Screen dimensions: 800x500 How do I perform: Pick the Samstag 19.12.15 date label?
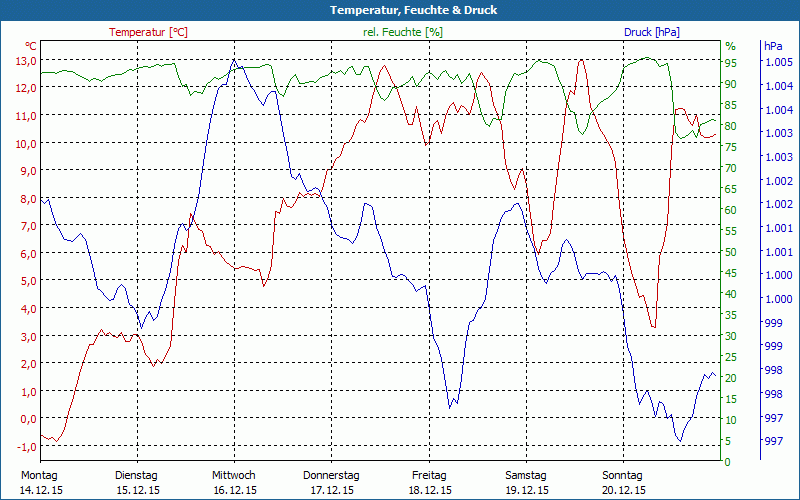click(x=526, y=482)
